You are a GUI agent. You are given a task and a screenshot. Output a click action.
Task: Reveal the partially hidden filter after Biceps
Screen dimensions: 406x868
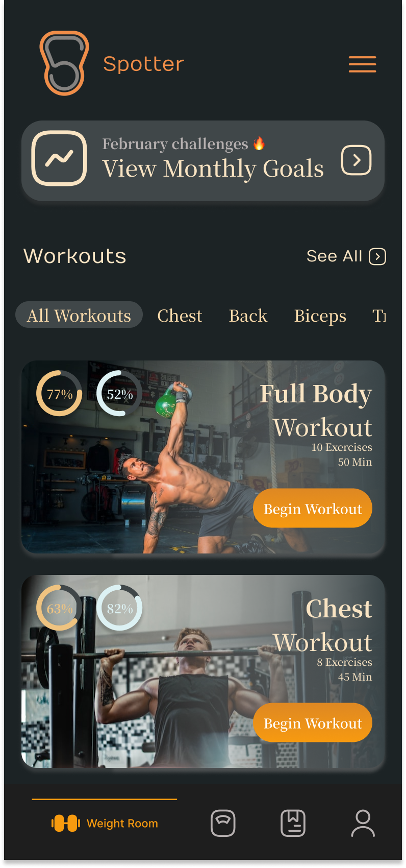pyautogui.click(x=379, y=316)
